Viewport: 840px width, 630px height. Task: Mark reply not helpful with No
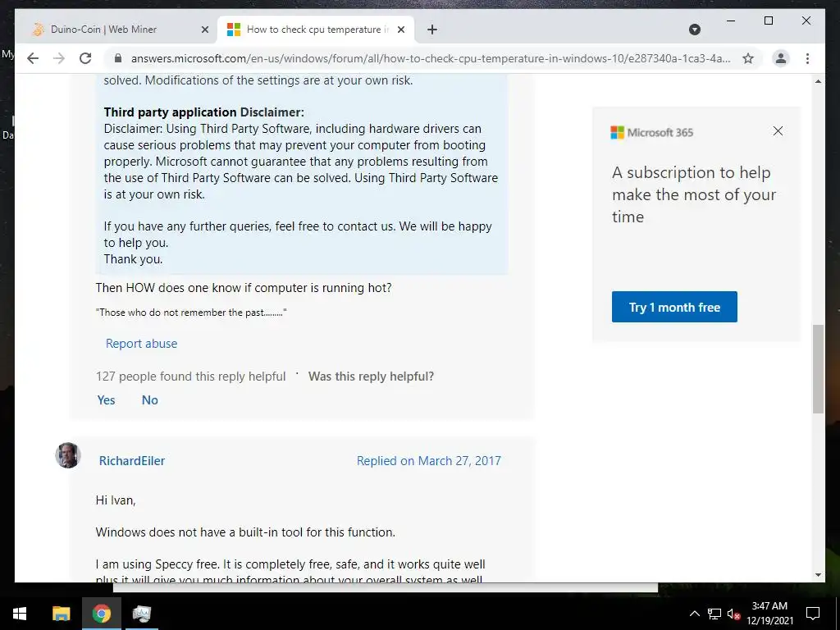(x=149, y=399)
